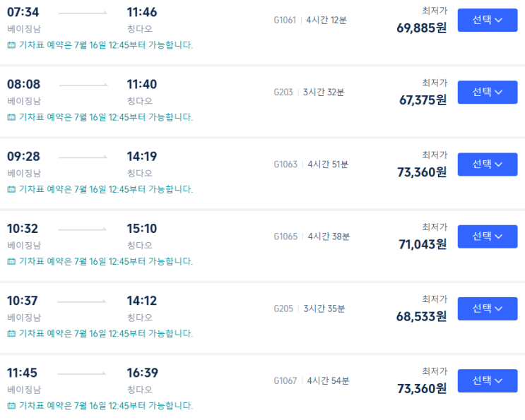Click the 15:10 arrival time at 칭다오
525x420 pixels.
[x=141, y=229]
